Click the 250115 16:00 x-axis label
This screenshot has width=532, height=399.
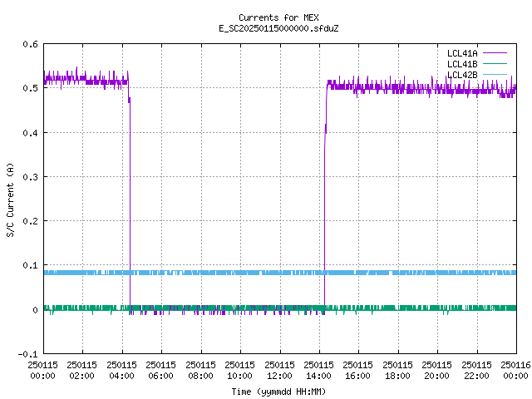coord(357,370)
